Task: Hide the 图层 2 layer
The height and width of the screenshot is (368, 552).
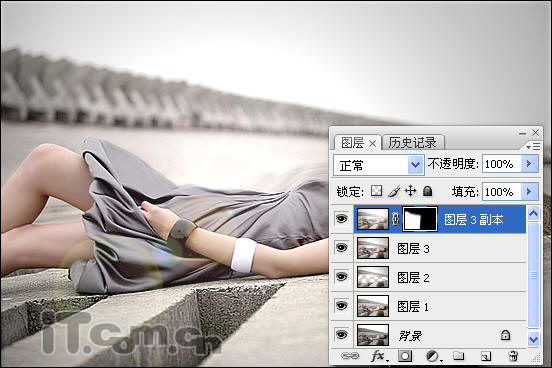Action: tap(341, 277)
